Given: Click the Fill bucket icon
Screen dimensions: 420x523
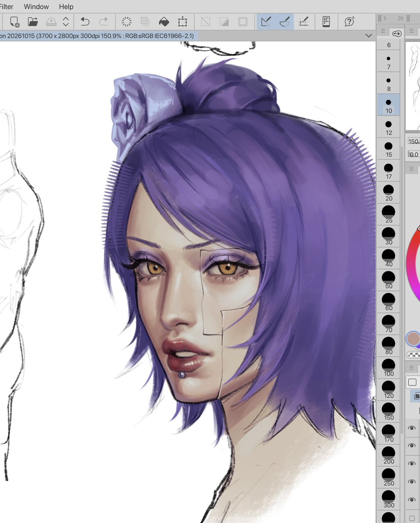Looking at the screenshot, I should pyautogui.click(x=164, y=21).
